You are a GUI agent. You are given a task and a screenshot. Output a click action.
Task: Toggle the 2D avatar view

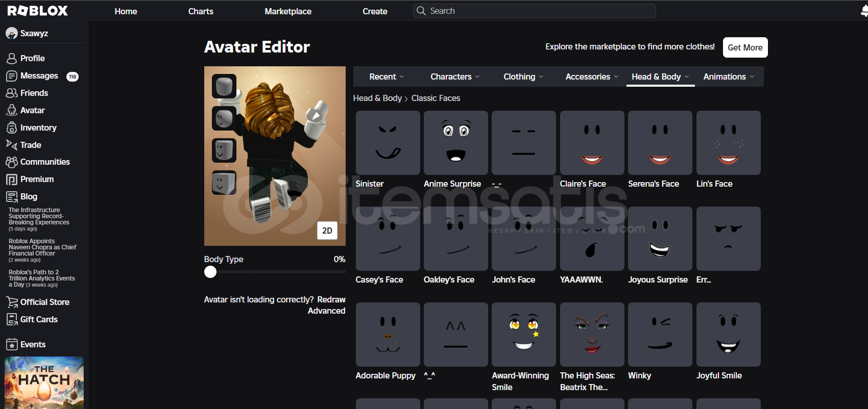[327, 231]
